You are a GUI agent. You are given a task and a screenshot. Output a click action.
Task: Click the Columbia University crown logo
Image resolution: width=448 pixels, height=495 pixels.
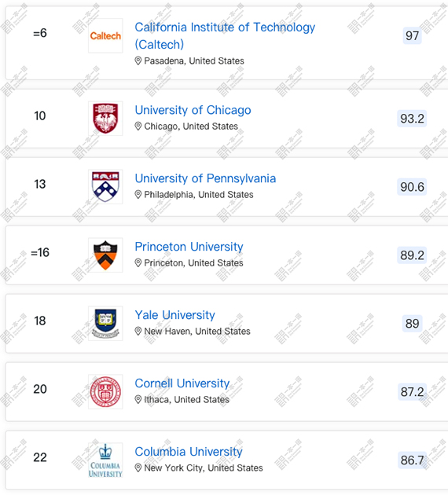point(105,460)
